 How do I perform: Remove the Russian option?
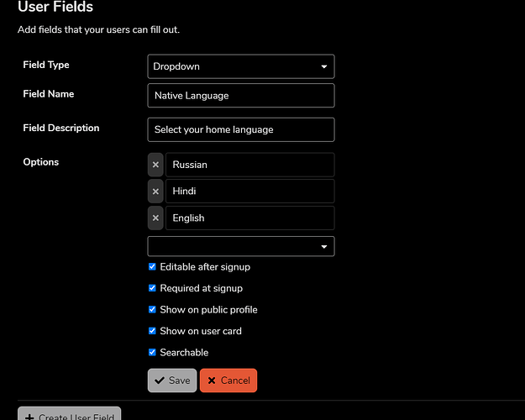point(155,165)
